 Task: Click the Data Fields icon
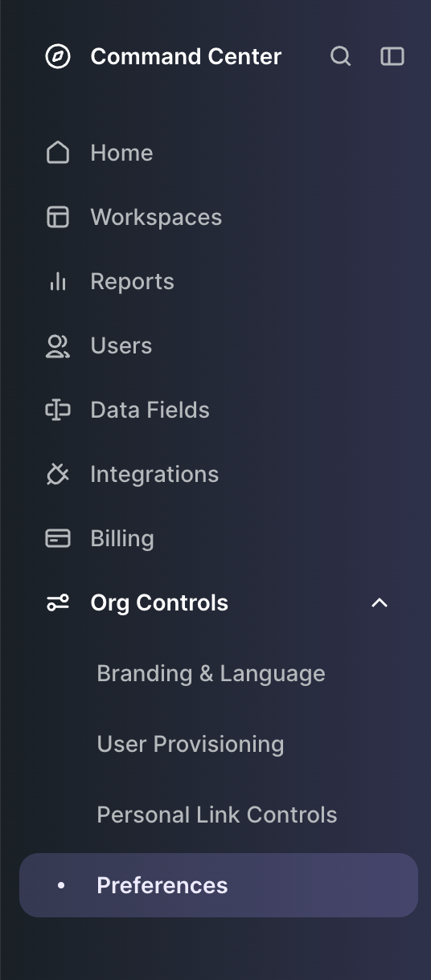[58, 410]
